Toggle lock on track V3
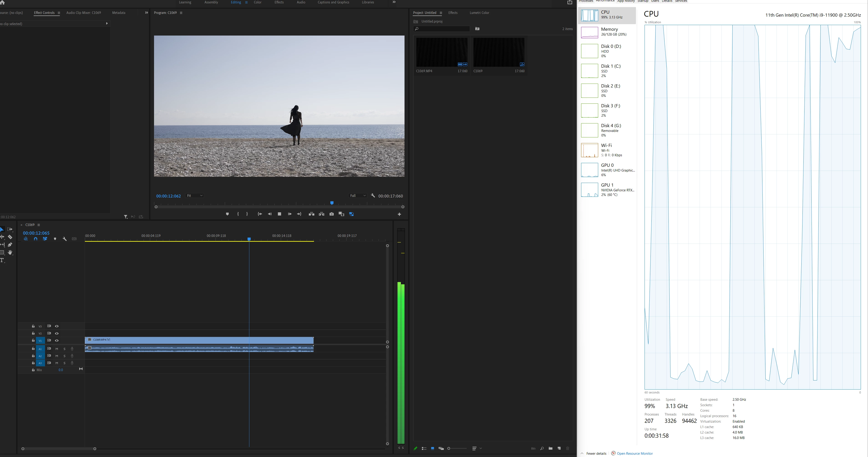Image resolution: width=868 pixels, height=457 pixels. [x=33, y=326]
